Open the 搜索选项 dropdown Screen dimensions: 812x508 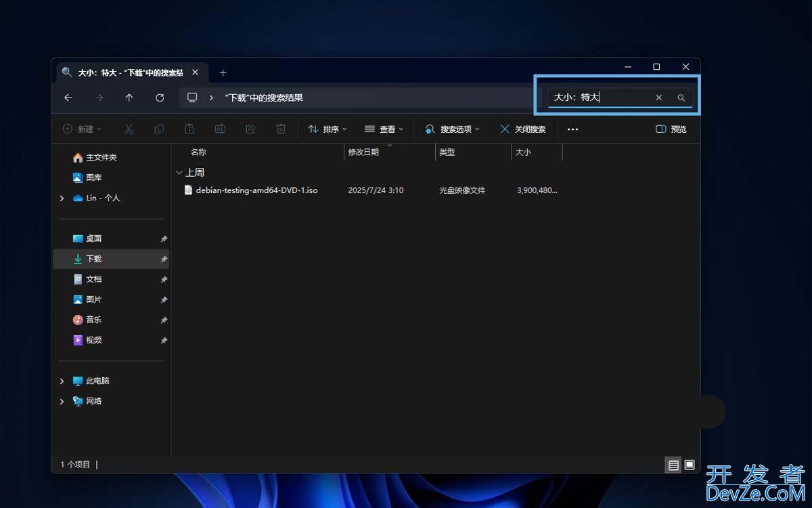click(452, 129)
